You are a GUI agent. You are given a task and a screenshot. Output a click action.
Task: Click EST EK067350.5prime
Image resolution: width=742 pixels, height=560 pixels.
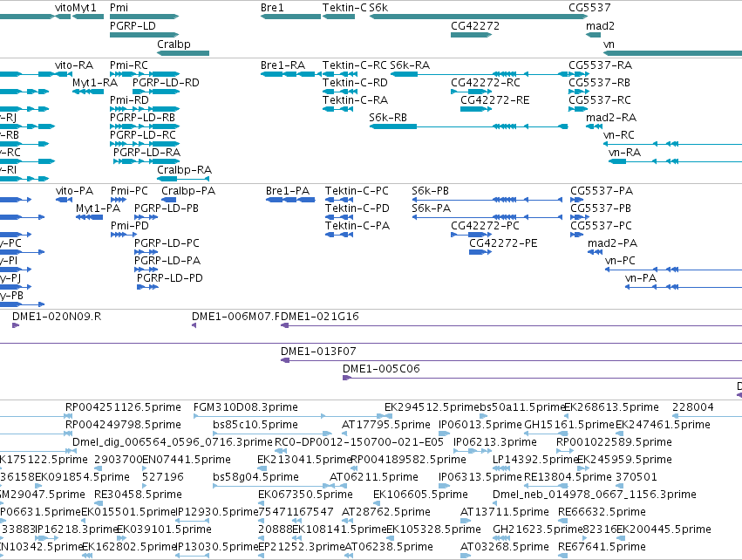[x=305, y=495]
